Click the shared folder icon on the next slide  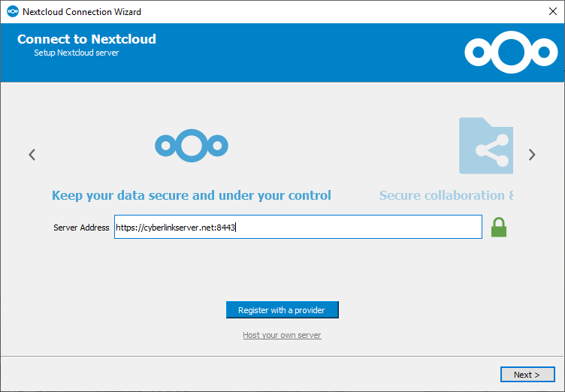point(485,146)
